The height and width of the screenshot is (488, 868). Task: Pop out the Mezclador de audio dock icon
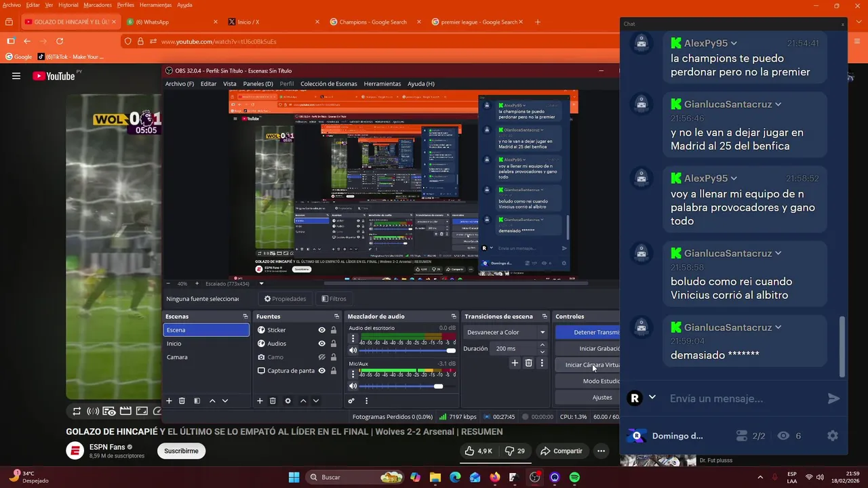454,317
